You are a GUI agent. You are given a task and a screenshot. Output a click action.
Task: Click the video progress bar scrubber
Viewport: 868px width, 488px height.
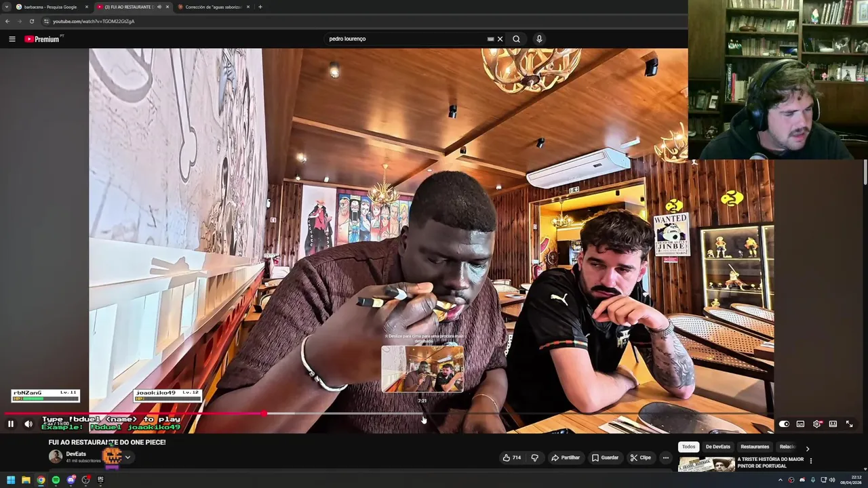[264, 413]
